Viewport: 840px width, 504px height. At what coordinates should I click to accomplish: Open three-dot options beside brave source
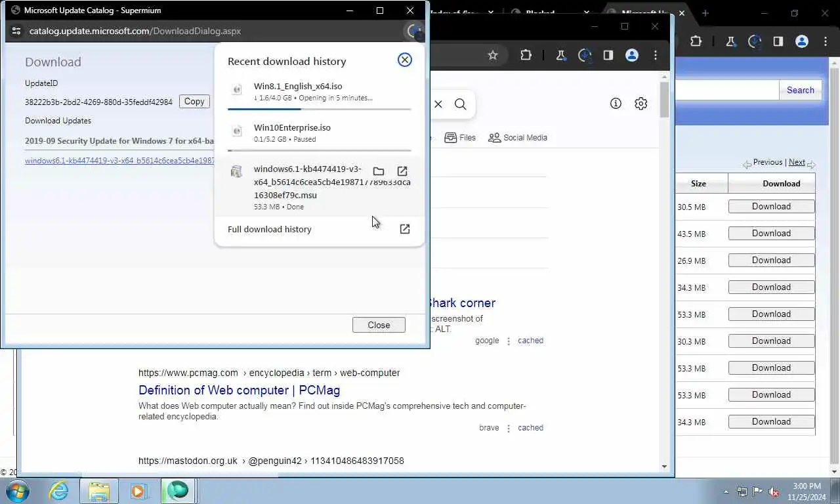(508, 428)
